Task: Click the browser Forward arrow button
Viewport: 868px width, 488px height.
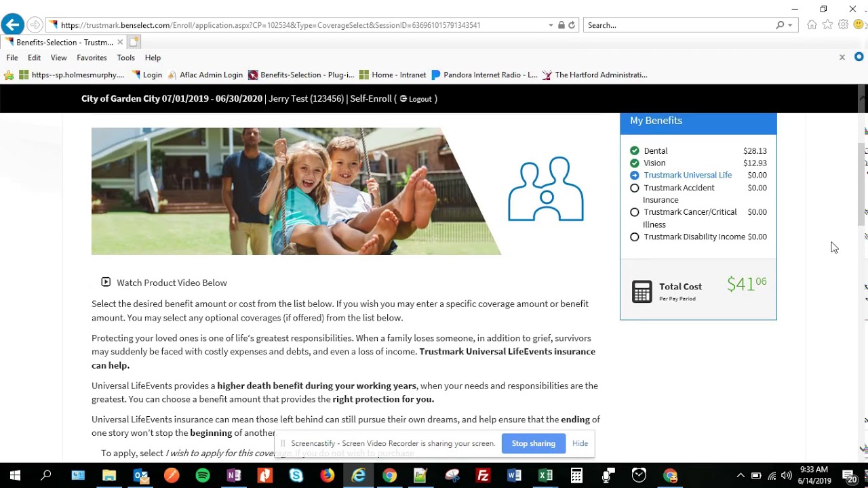Action: pos(35,25)
